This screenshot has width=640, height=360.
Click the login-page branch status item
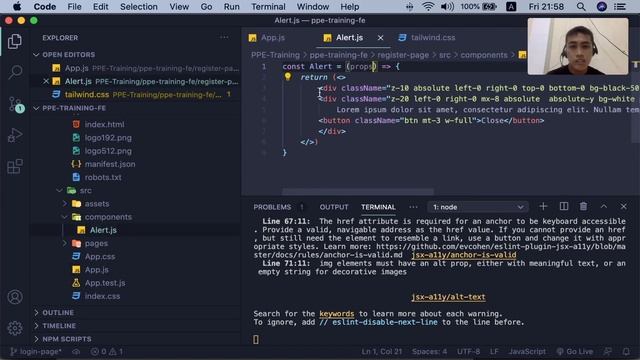[36, 351]
